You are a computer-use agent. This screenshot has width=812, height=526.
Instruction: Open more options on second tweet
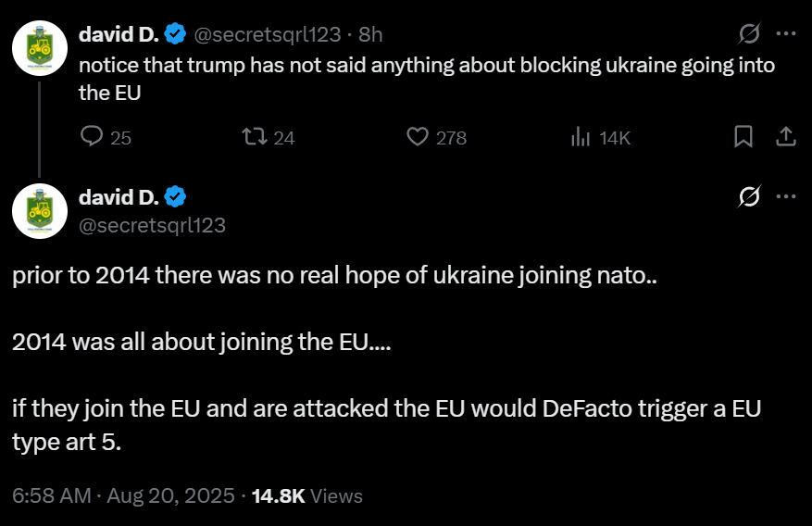786,196
